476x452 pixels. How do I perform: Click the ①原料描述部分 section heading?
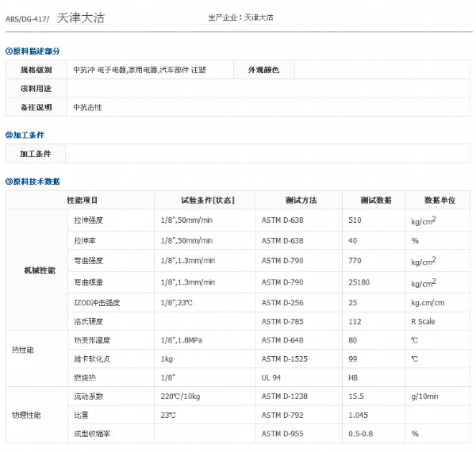(x=33, y=51)
